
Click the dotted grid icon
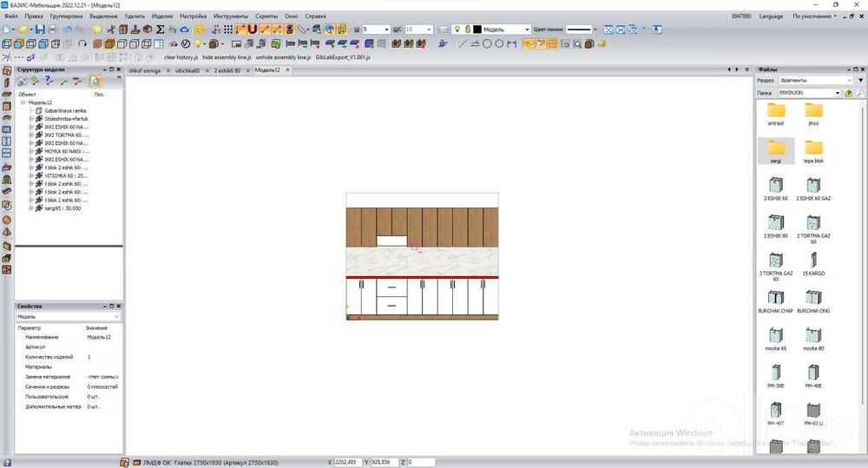[228, 30]
